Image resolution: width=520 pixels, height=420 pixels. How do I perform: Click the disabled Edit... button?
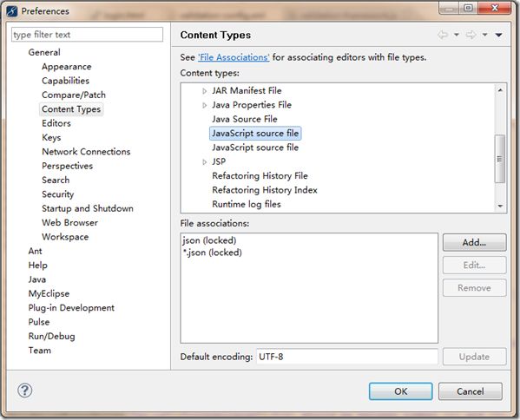474,265
